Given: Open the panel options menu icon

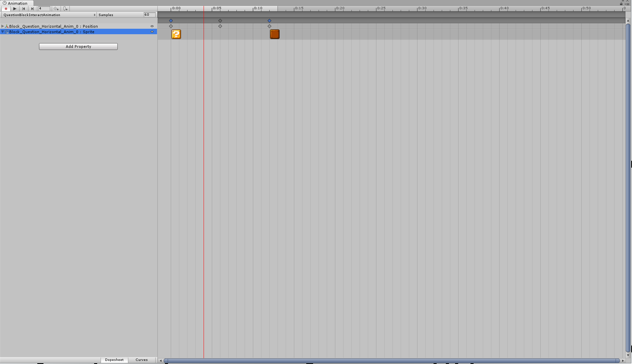Looking at the screenshot, I should click(x=628, y=4).
